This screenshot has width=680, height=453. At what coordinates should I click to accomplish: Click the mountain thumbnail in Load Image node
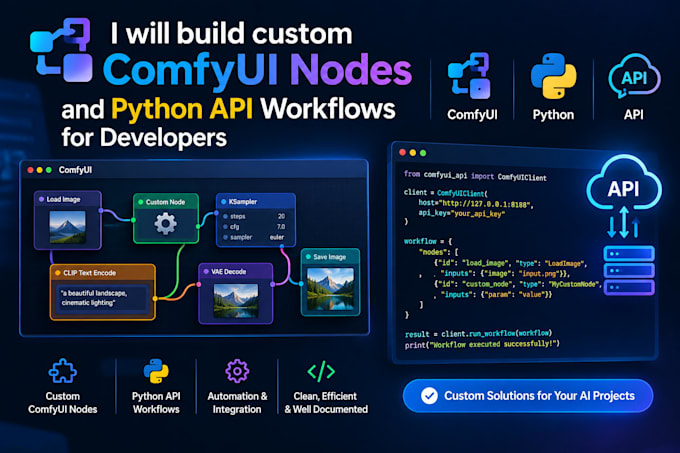(x=67, y=227)
